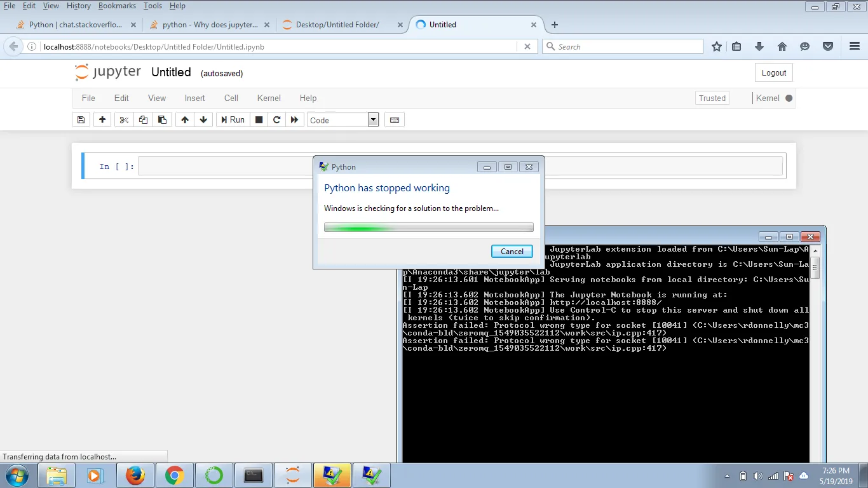
Task: Insert a cell below with the plus icon
Action: coord(102,119)
